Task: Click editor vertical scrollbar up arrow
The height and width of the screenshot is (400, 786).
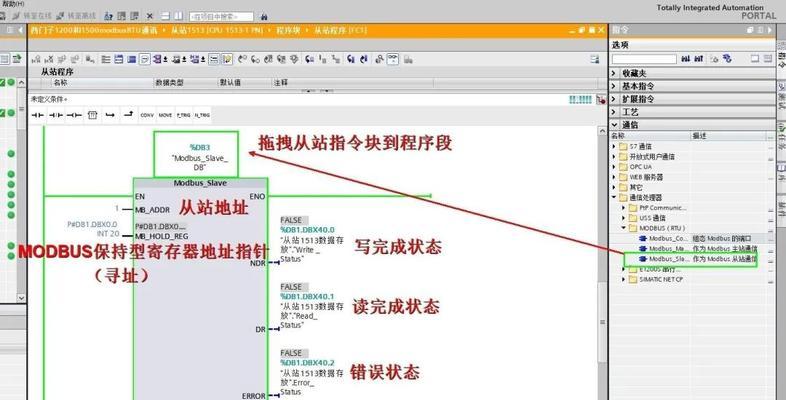Action: click(x=603, y=131)
